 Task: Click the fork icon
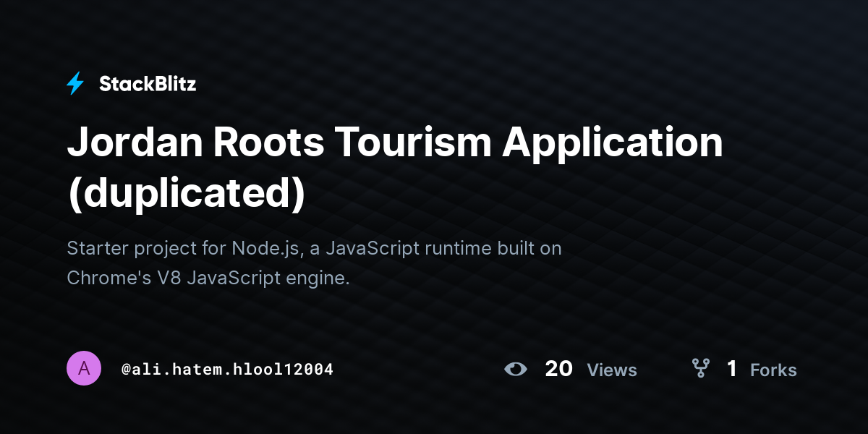(700, 369)
